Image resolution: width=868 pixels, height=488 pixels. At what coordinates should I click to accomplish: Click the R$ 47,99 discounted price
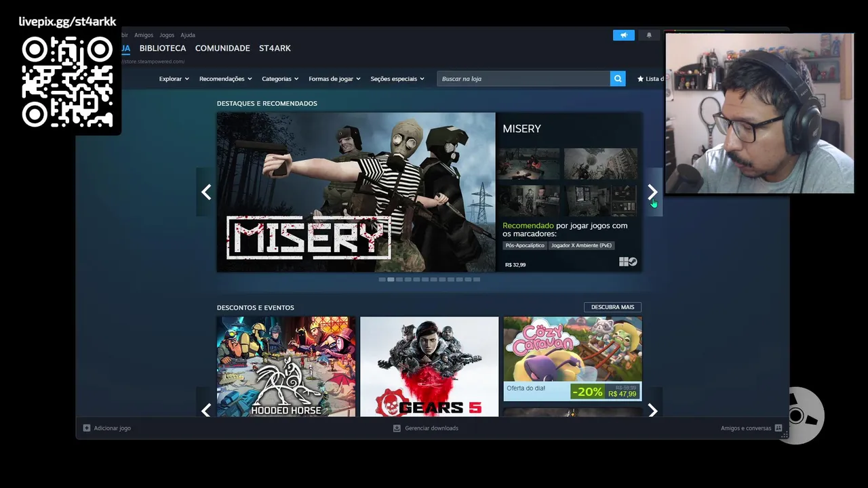click(x=622, y=394)
